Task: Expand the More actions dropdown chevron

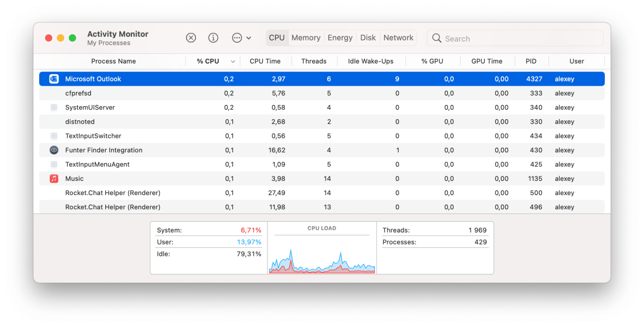Action: 249,38
